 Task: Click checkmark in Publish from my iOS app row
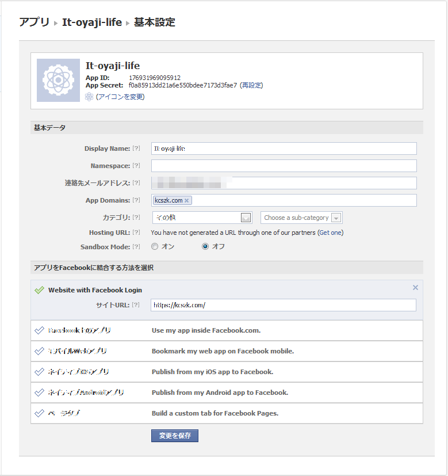(x=40, y=372)
